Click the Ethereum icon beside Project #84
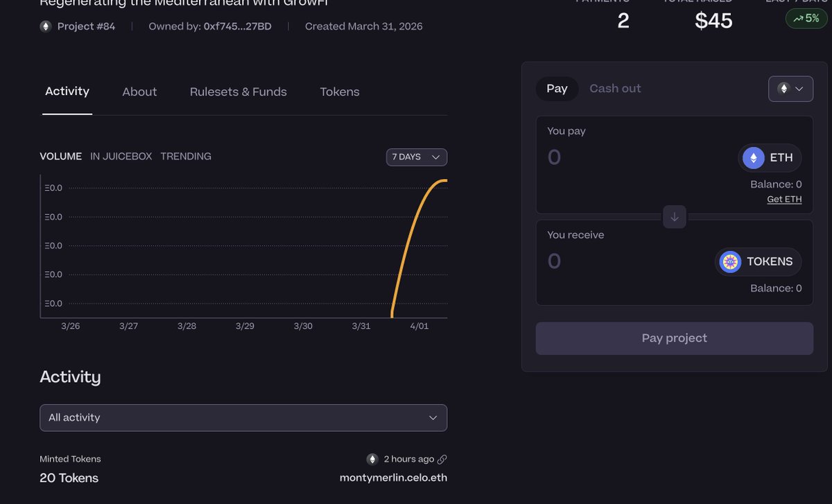Screen dimensions: 832x504 [x=46, y=26]
